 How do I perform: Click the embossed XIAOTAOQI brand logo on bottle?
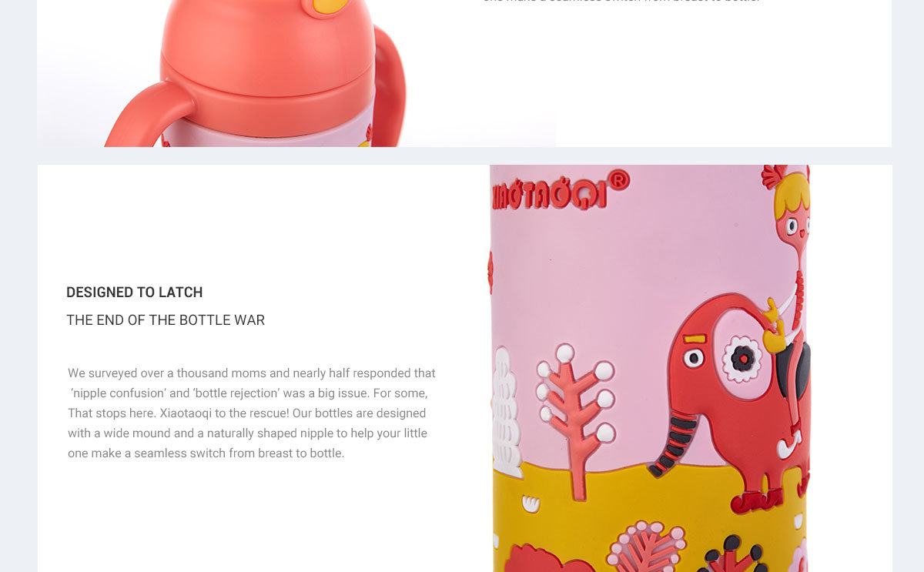[549, 194]
